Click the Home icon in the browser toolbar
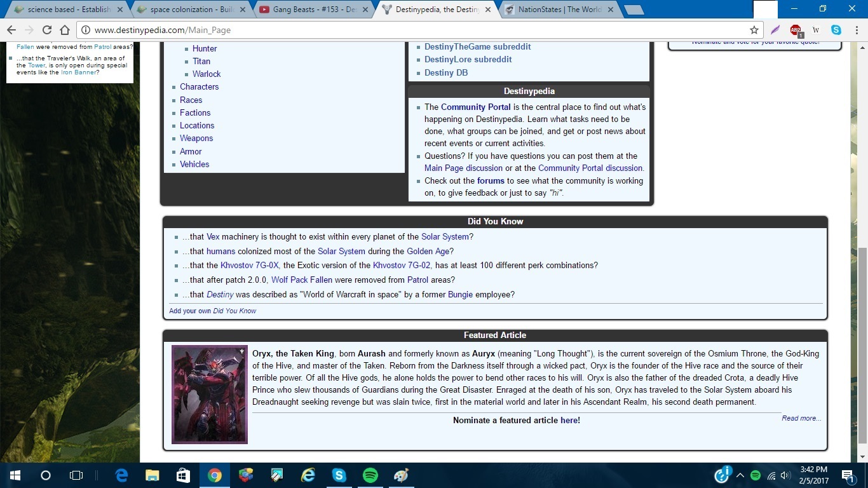Screen dimensions: 868x488 tap(65, 30)
